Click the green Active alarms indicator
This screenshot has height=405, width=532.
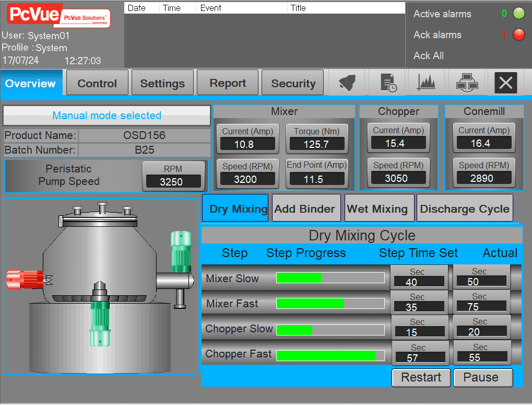click(x=518, y=14)
